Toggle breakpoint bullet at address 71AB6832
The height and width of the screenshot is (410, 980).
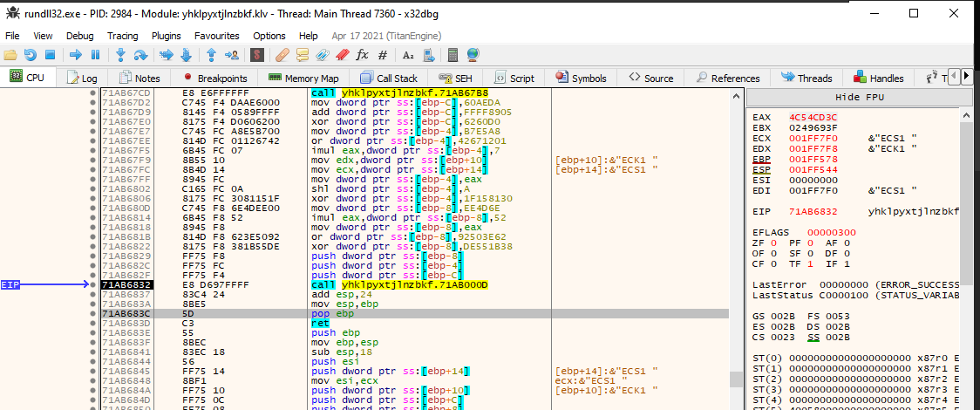[93, 284]
